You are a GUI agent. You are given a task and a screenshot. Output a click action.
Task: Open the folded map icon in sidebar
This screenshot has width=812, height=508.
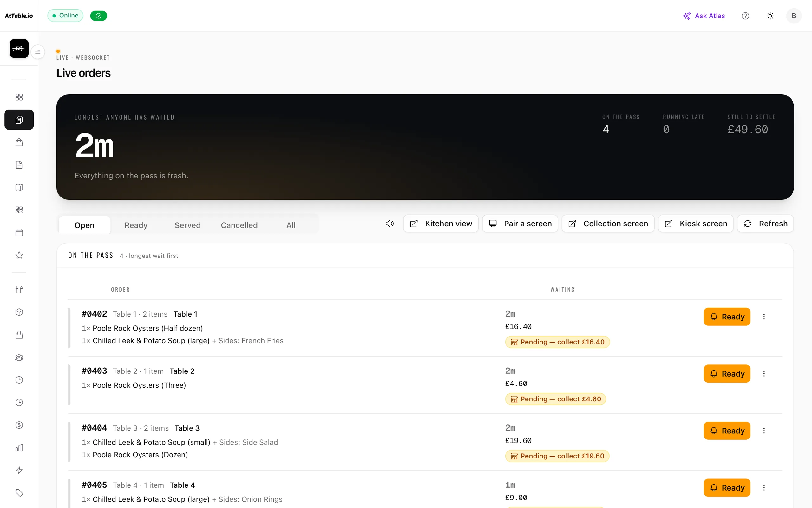[19, 187]
